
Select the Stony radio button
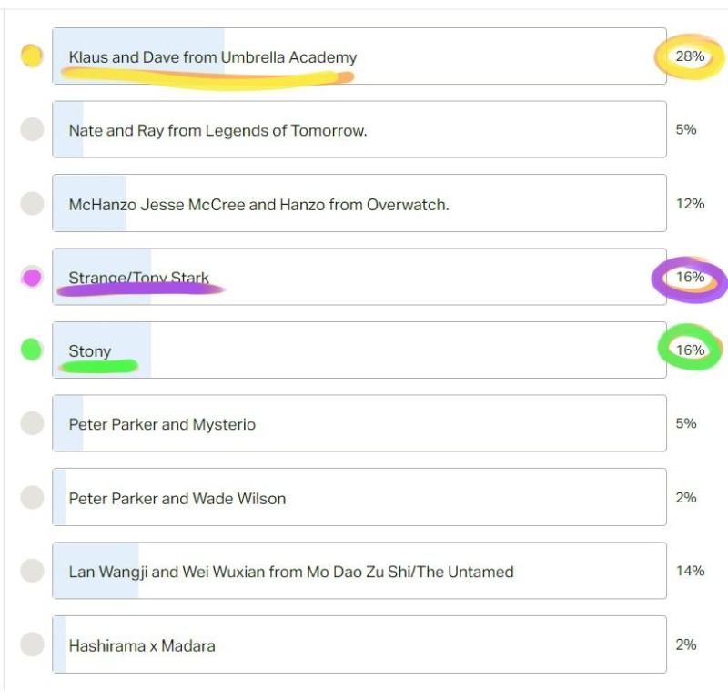[32, 350]
